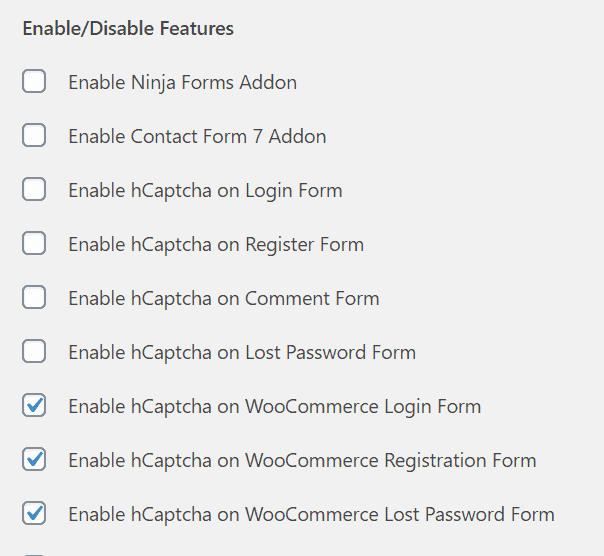The image size is (604, 556).
Task: Click the 'Enable hCaptcha on Register Form' label
Action: click(216, 245)
